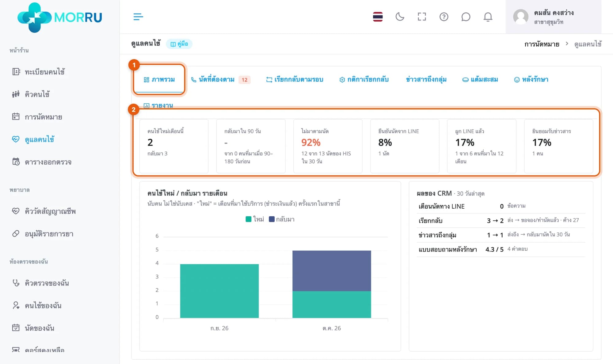Open the help question mark icon
Viewport: 613px width, 364px height.
point(444,17)
